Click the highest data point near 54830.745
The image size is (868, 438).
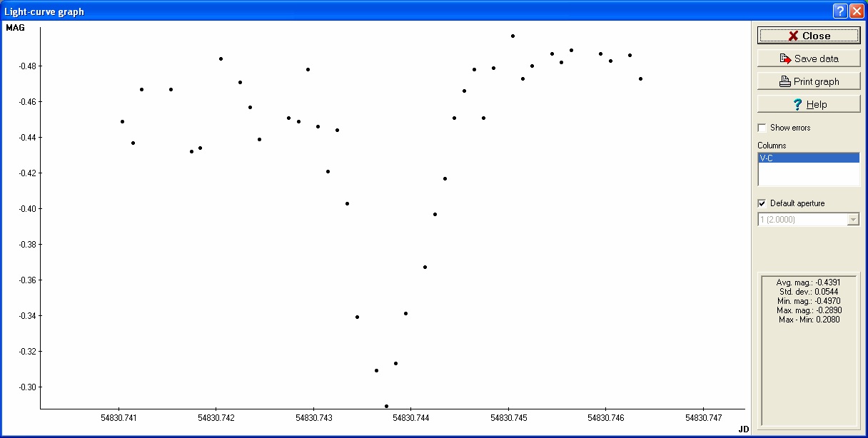pyautogui.click(x=513, y=36)
